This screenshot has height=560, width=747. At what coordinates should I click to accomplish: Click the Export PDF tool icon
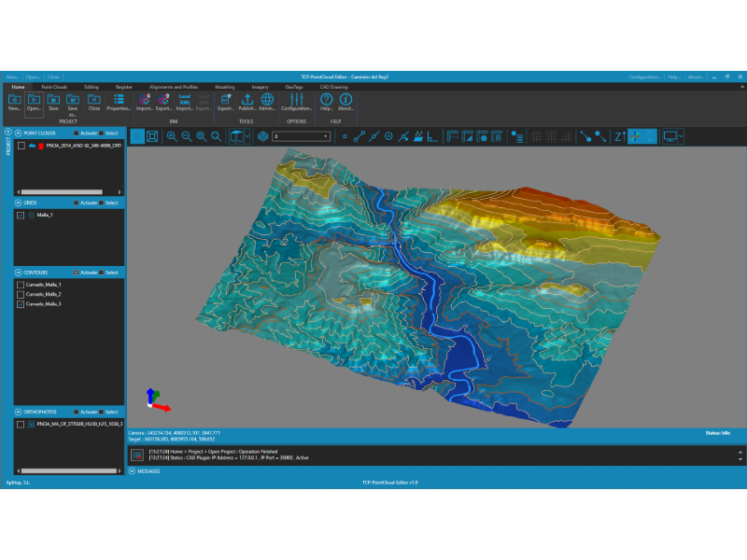pyautogui.click(x=225, y=99)
